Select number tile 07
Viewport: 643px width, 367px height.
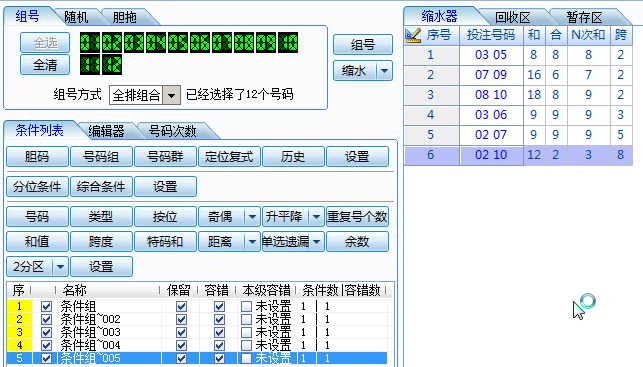222,43
